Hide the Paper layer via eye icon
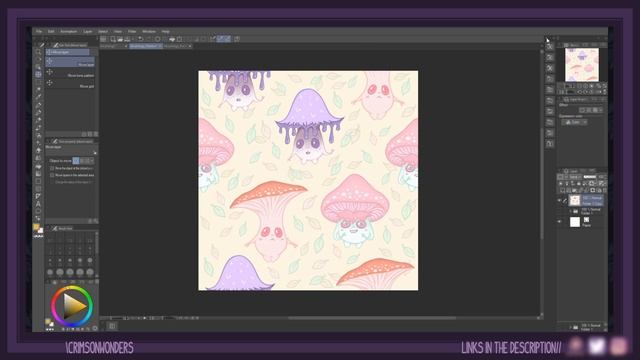 click(x=560, y=222)
